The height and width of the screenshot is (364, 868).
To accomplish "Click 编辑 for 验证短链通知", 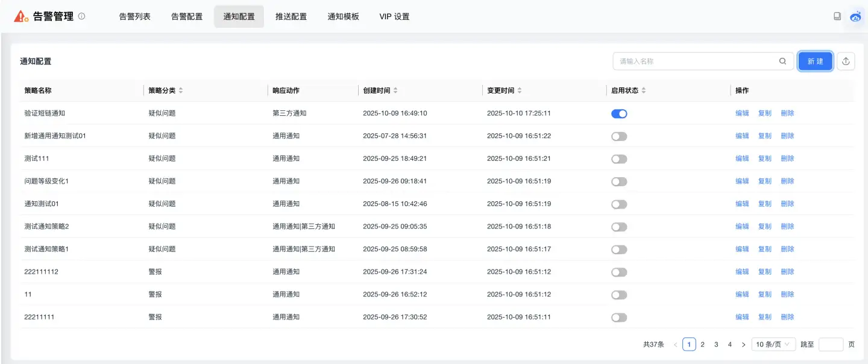I will [x=742, y=113].
